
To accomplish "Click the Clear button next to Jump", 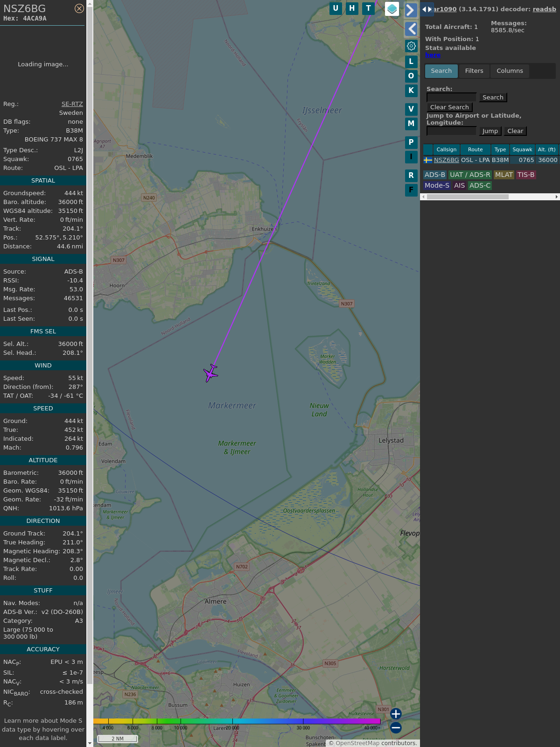I will tap(515, 131).
